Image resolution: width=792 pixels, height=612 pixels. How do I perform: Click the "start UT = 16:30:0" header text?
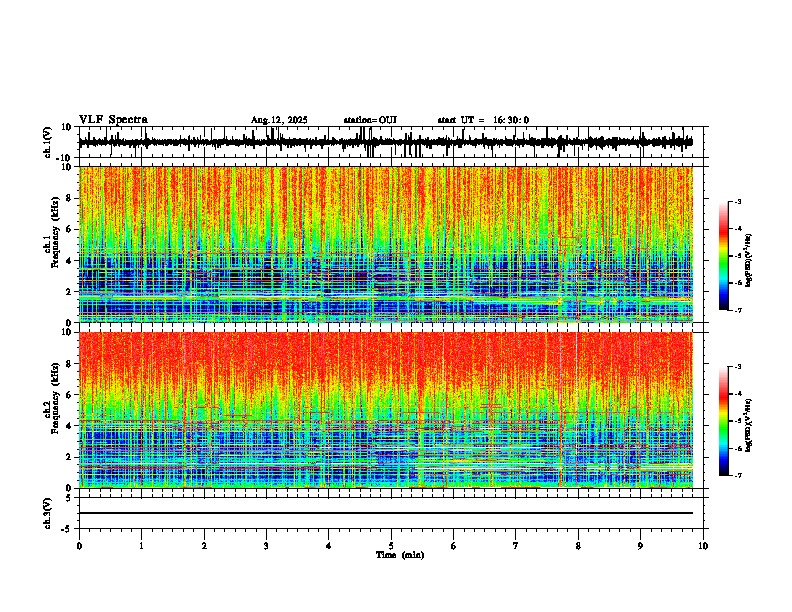[483, 120]
